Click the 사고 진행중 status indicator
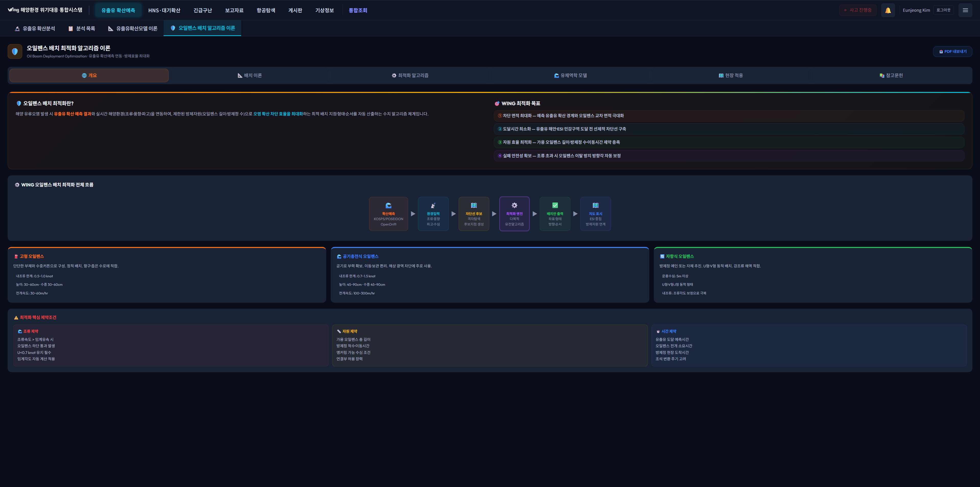The width and height of the screenshot is (980, 487). [x=857, y=10]
